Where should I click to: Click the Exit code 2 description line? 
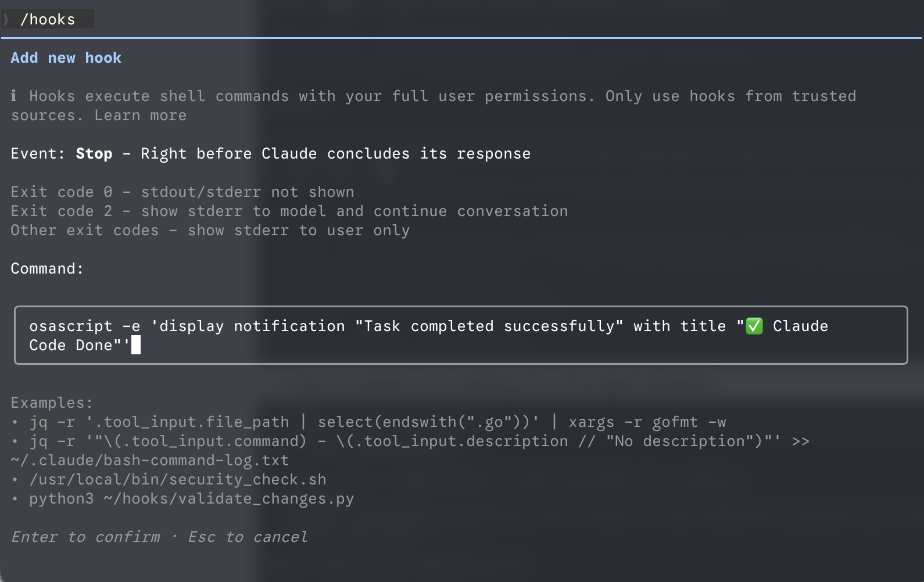[x=289, y=211]
